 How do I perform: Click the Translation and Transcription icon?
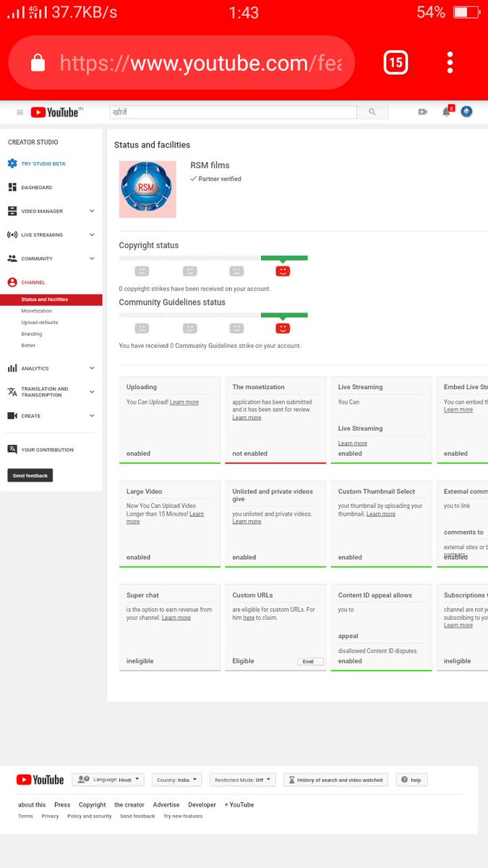[12, 392]
